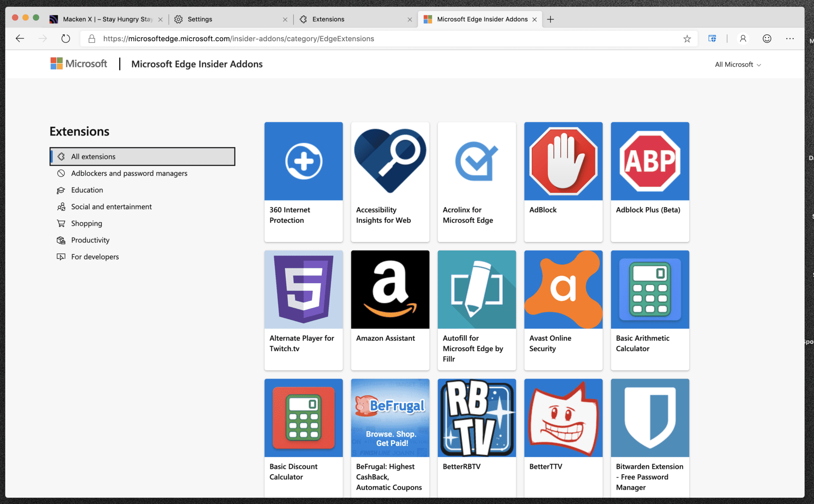814x504 pixels.
Task: Click the URL address bar
Action: click(382, 39)
